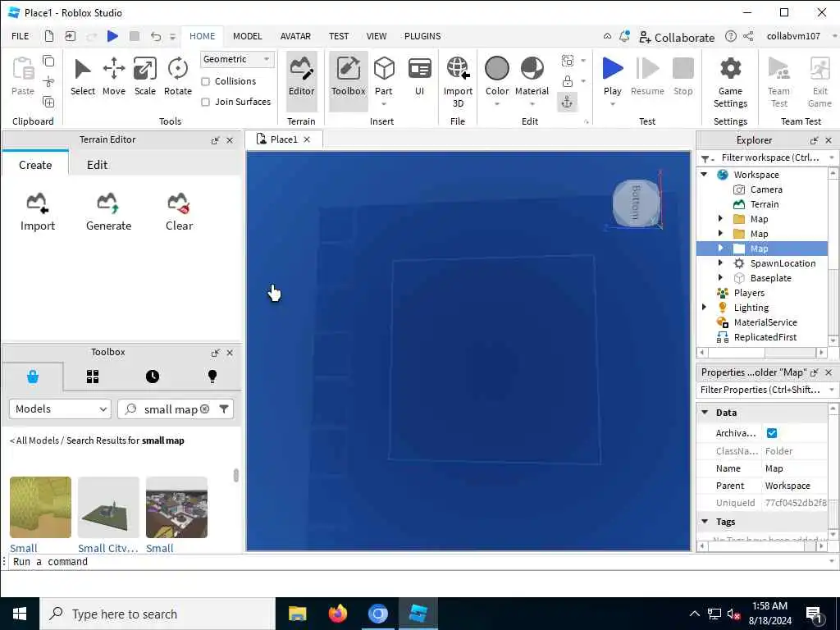Pick the Rotate tool
Viewport: 840px width, 630px height.
pyautogui.click(x=178, y=76)
